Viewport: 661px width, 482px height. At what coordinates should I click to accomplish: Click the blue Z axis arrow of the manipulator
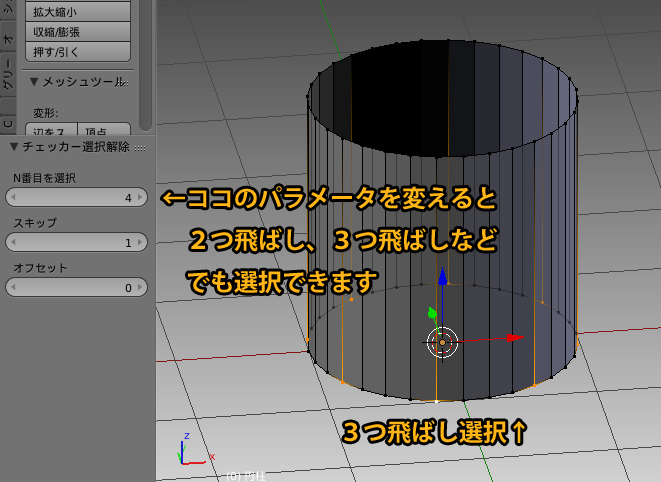442,277
